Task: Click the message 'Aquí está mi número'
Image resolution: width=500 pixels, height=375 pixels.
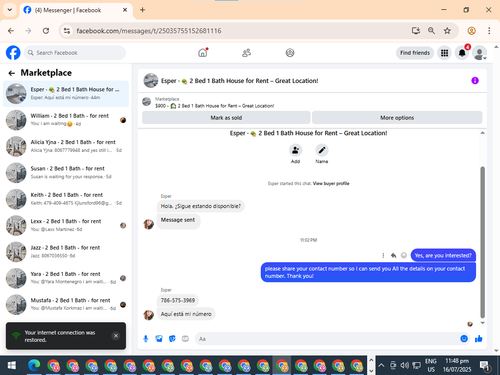Action: click(186, 314)
